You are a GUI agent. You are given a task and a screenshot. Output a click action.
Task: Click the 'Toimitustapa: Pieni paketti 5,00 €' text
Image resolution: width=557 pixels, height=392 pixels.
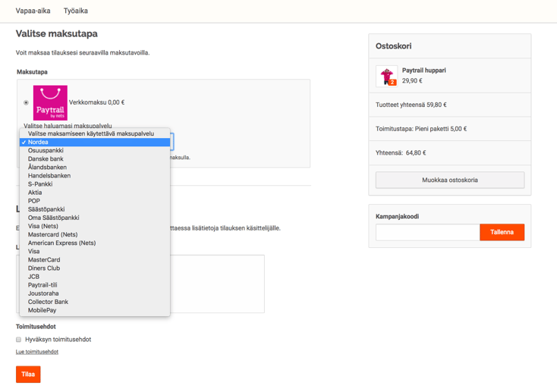421,129
